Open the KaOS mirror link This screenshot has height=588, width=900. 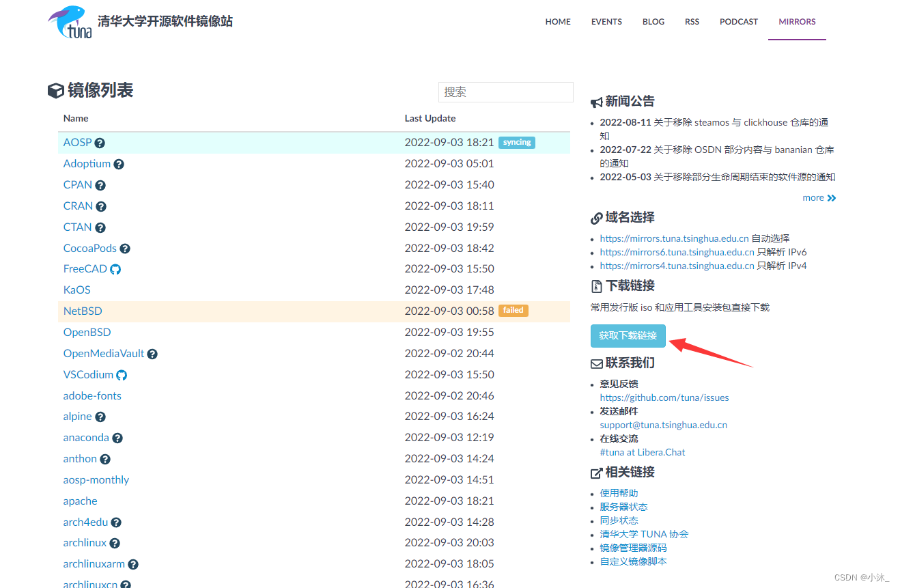click(x=77, y=290)
